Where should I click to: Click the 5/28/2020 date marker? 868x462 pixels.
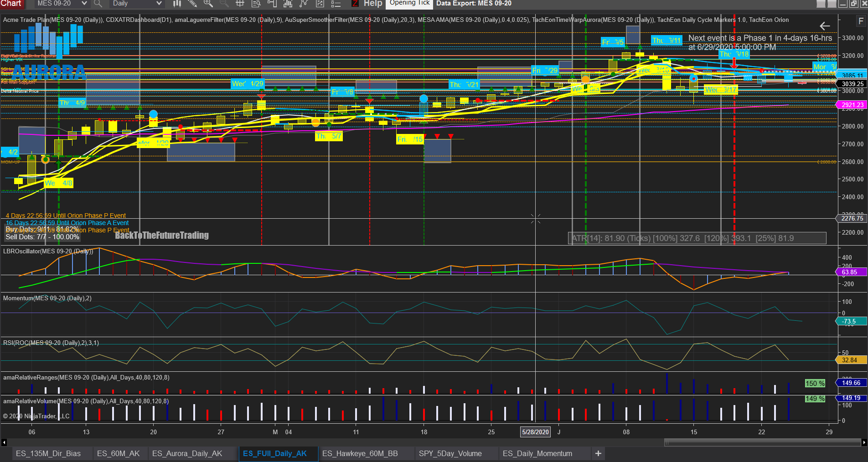tap(536, 432)
